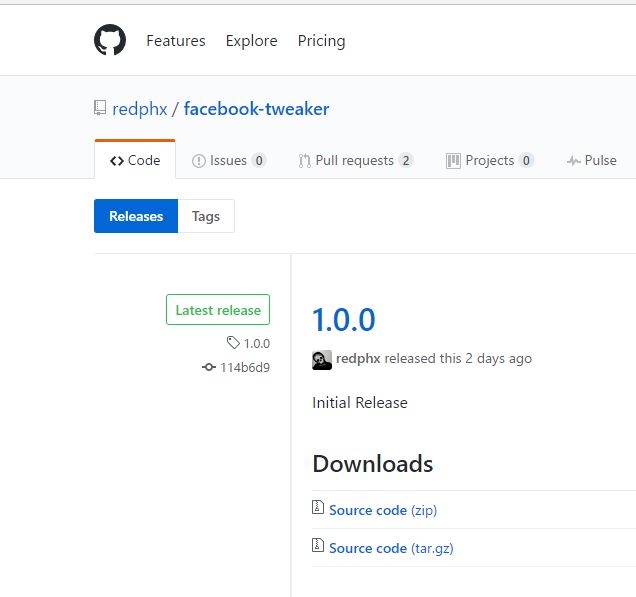636x597 pixels.
Task: Switch to the Pull requests tab
Action: [356, 161]
